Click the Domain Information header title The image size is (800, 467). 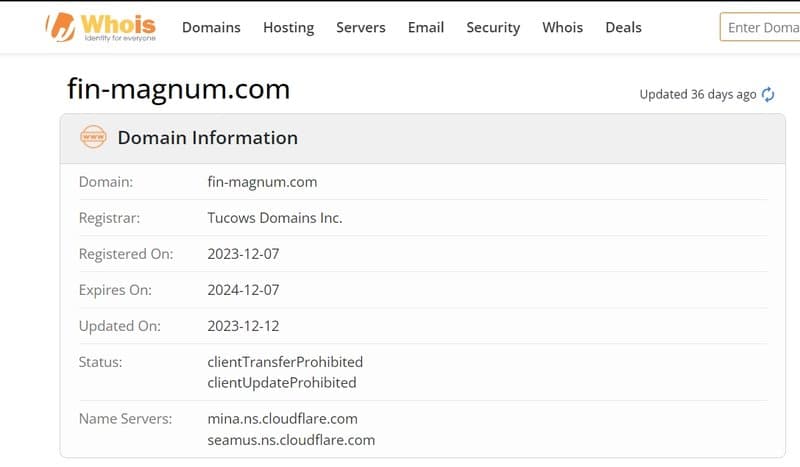pyautogui.click(x=208, y=138)
